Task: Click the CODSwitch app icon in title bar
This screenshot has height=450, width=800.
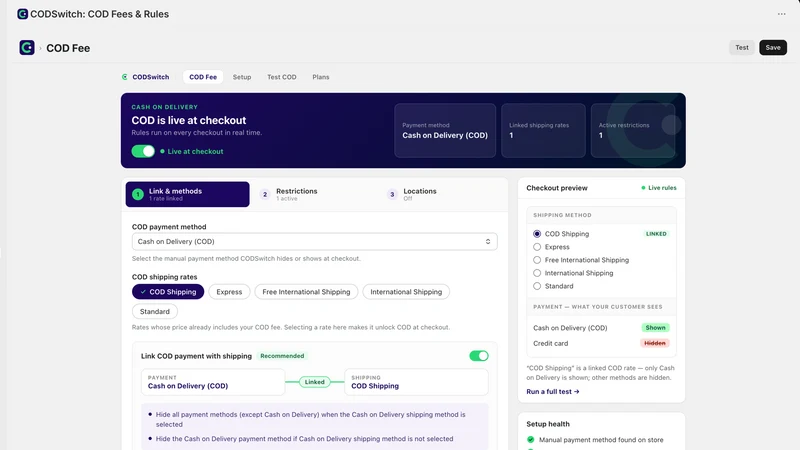Action: [22, 14]
